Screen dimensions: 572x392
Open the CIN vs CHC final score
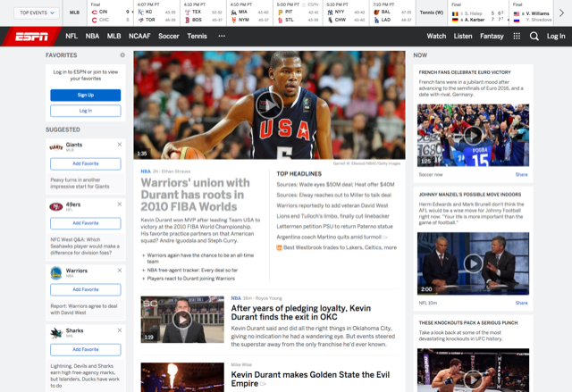(111, 13)
